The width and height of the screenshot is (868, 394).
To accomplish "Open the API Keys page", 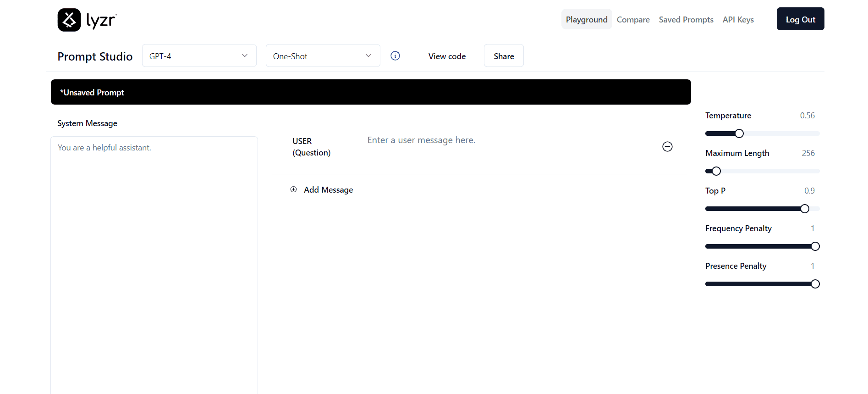I will 738,20.
